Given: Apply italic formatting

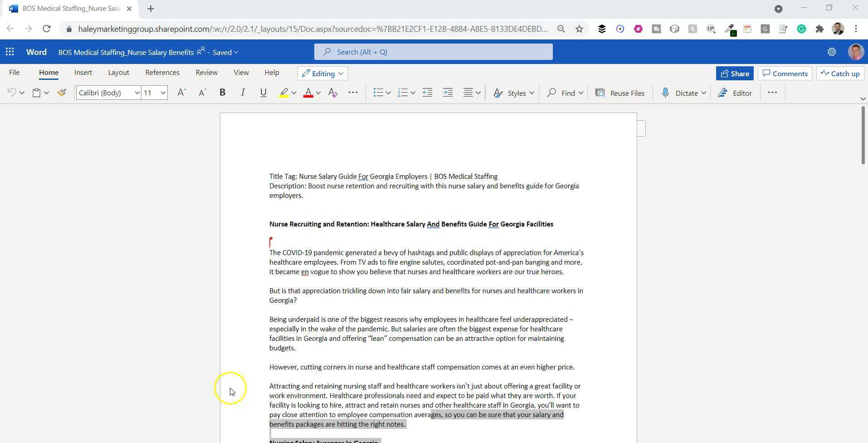Looking at the screenshot, I should (x=243, y=93).
